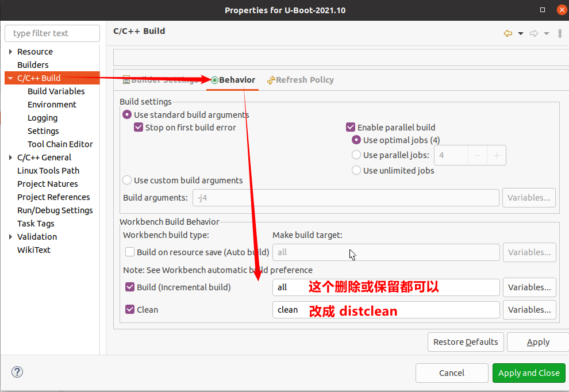Click the clean target text field
569x392 pixels.
386,310
